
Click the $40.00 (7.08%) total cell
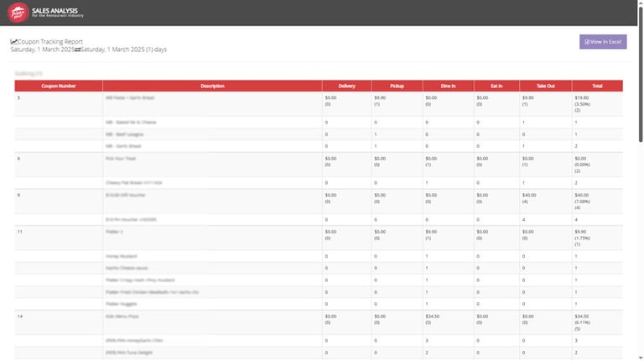pyautogui.click(x=597, y=201)
